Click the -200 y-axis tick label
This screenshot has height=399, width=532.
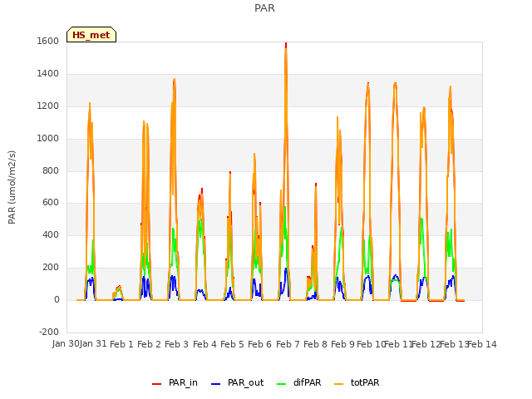pyautogui.click(x=49, y=332)
